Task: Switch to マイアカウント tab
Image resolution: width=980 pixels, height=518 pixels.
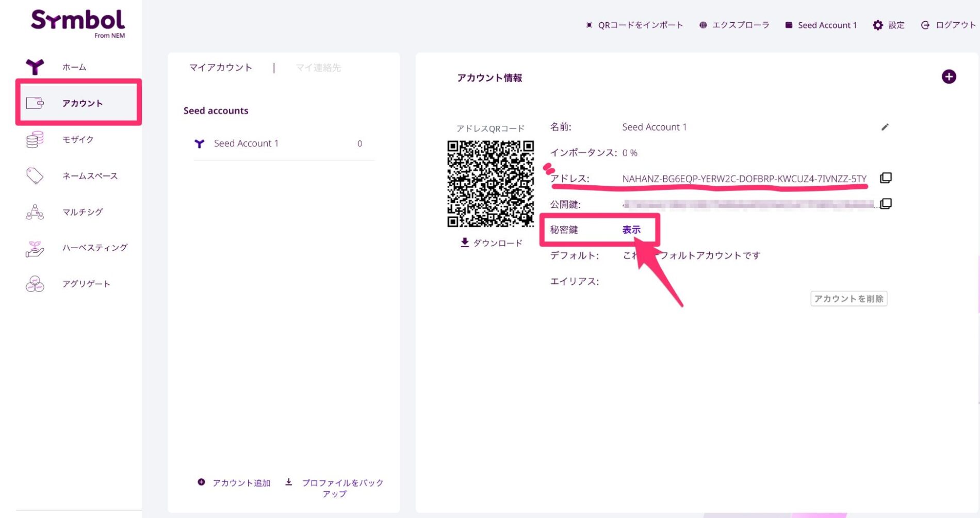Action: (x=221, y=68)
